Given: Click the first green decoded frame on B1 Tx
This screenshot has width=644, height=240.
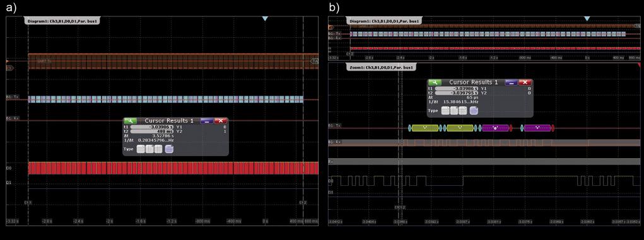Looking at the screenshot, I should point(424,129).
